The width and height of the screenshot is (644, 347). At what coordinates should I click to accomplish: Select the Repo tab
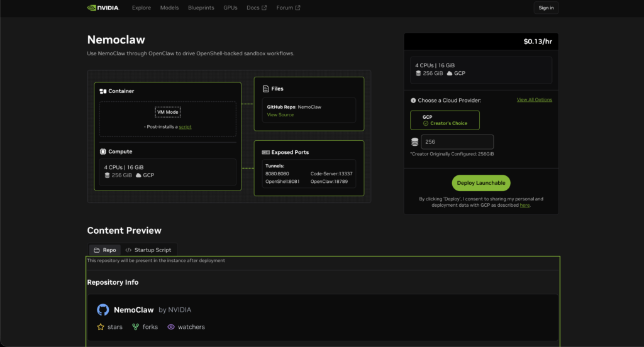tap(104, 250)
